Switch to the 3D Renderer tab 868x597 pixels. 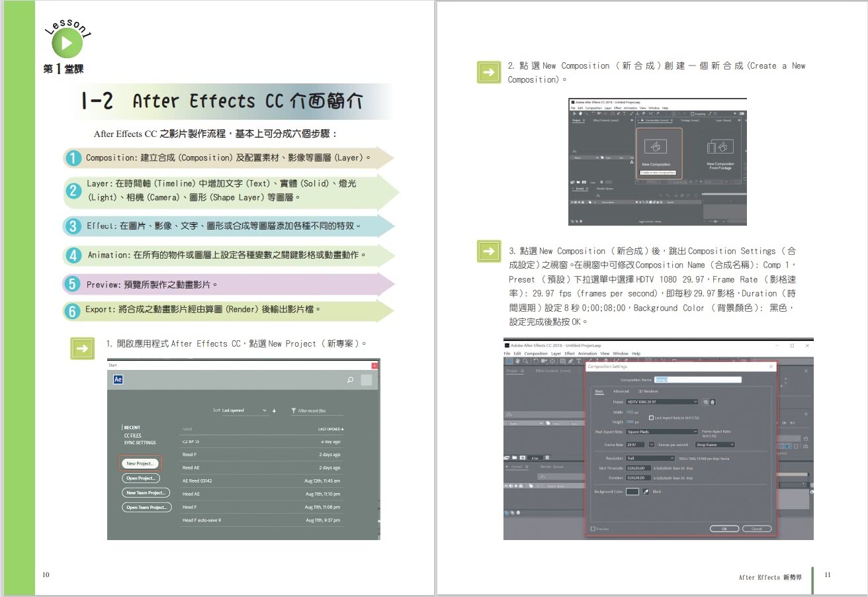[648, 391]
